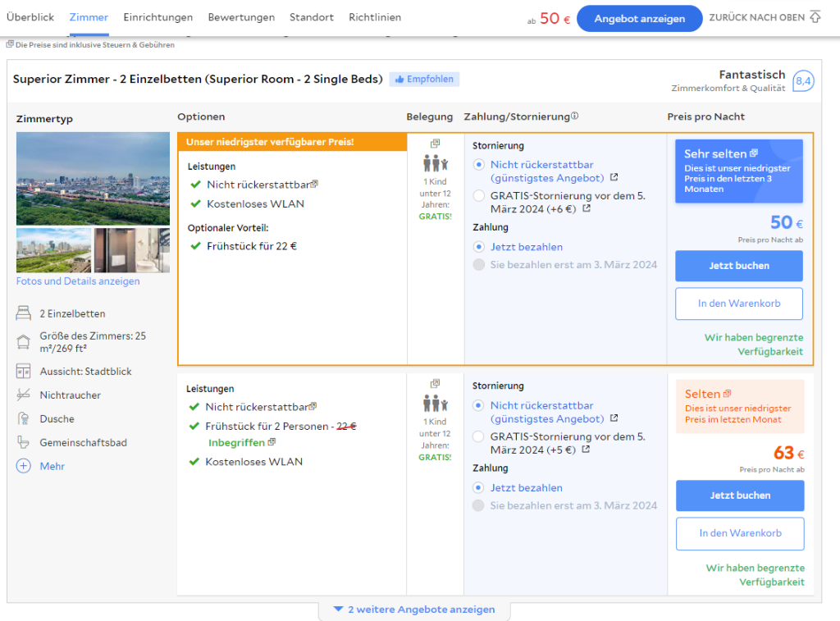Click the 8,4 rating score circle
840x621 pixels.
[803, 81]
